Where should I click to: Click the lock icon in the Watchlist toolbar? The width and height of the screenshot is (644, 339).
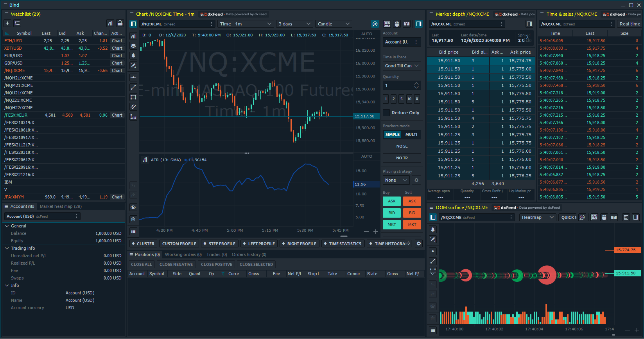click(120, 23)
